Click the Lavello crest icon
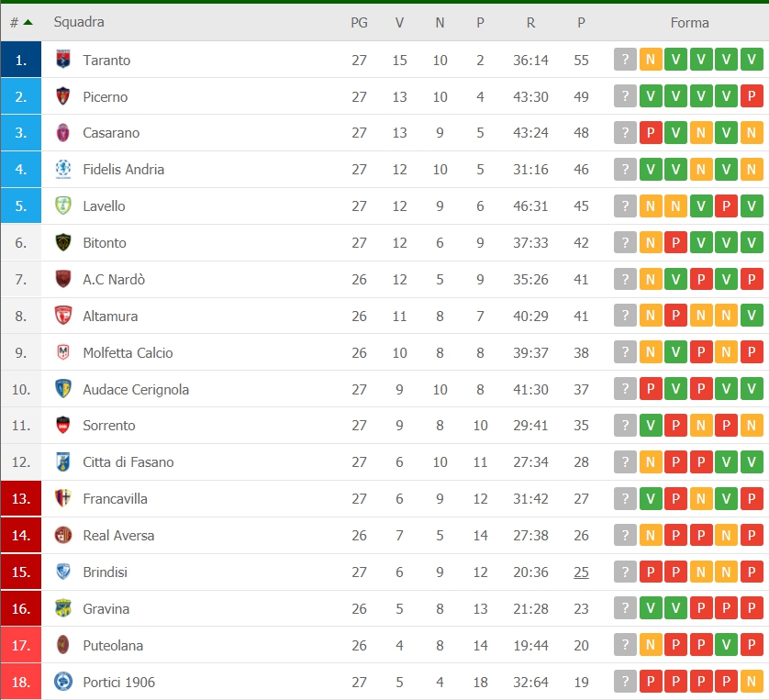Viewport: 769px width, 700px height. click(63, 206)
